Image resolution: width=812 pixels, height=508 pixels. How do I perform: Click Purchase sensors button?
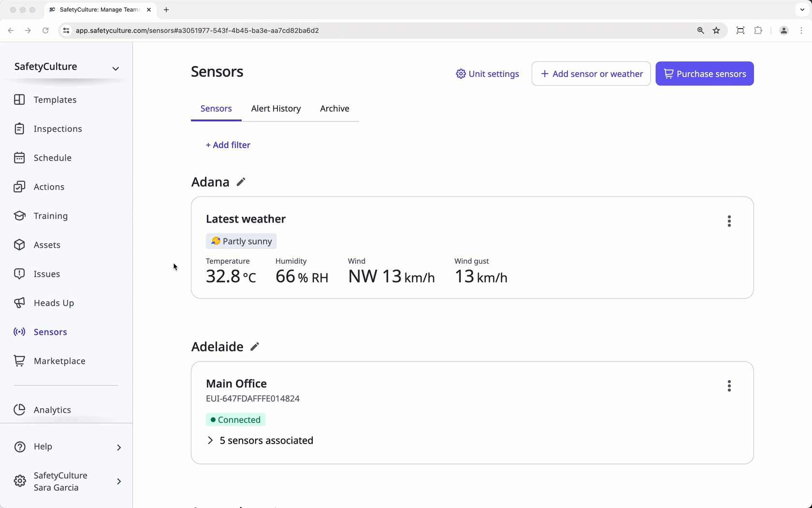705,74
